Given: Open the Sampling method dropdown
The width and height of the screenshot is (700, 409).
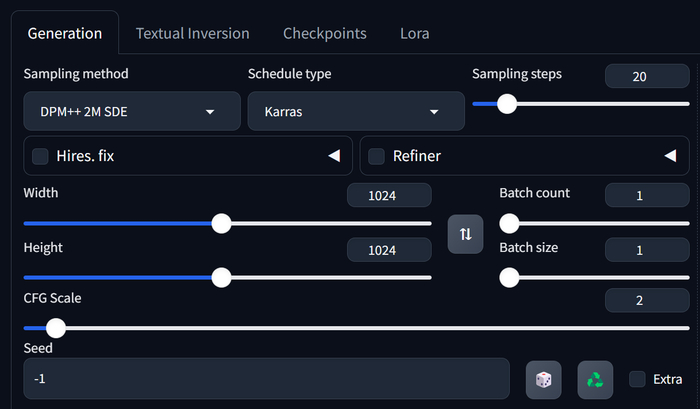Looking at the screenshot, I should [131, 111].
